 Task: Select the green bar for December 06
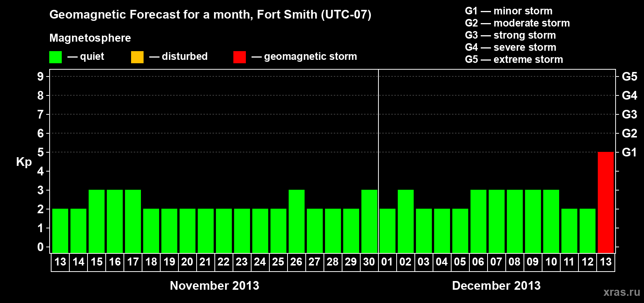pos(478,221)
